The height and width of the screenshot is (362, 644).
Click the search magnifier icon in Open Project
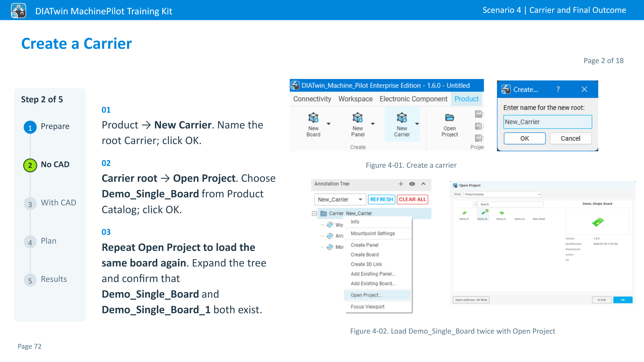click(x=476, y=204)
